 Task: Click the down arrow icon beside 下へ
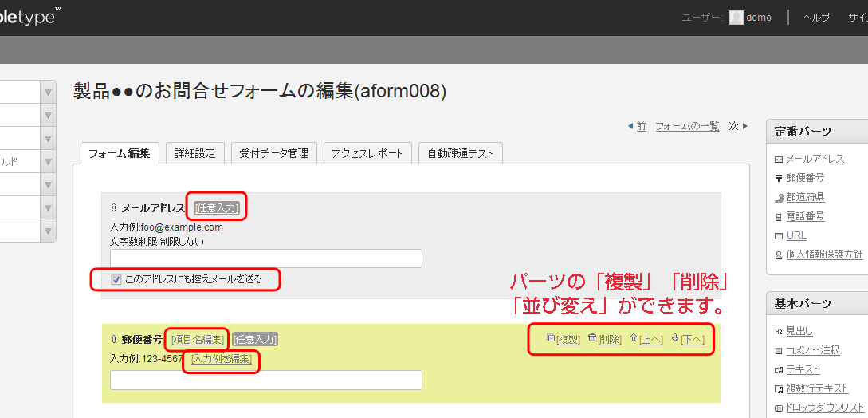[x=675, y=338]
